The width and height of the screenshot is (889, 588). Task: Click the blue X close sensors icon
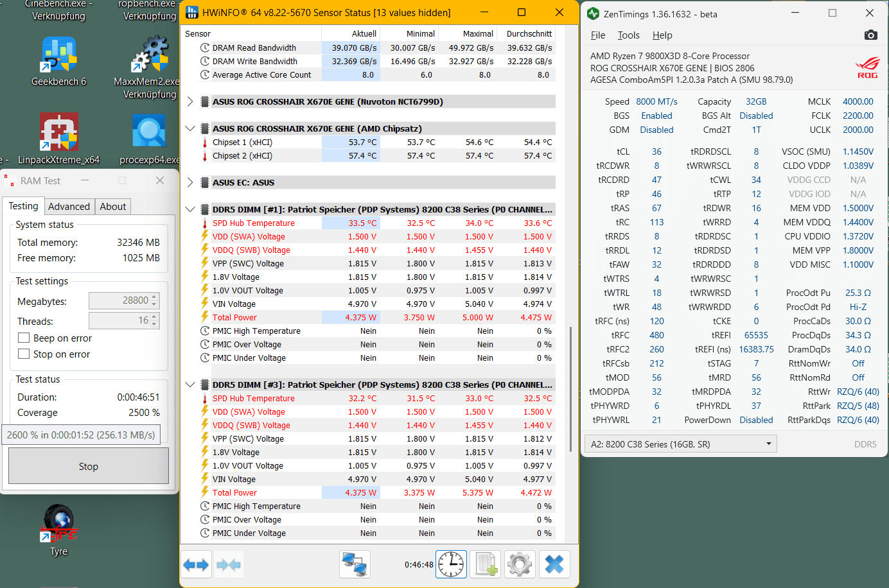click(554, 565)
